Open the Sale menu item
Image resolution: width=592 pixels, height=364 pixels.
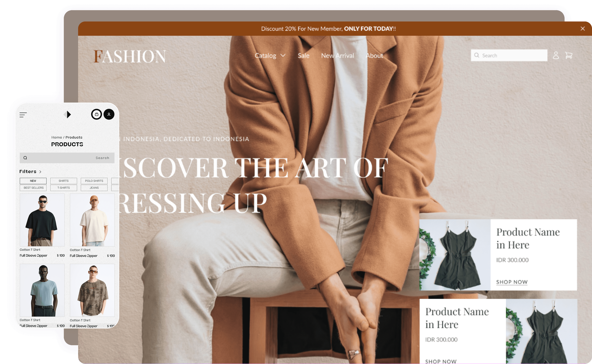coord(304,56)
